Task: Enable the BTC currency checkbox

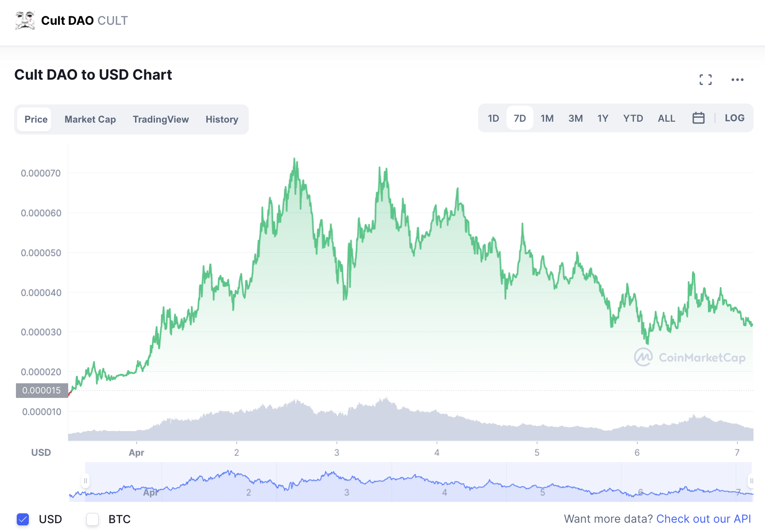Action: pos(93,519)
